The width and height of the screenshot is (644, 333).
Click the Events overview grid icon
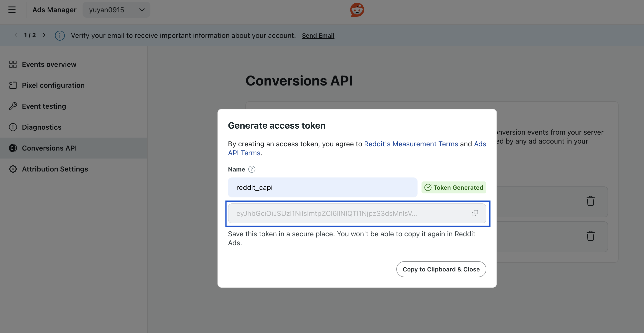click(x=13, y=64)
